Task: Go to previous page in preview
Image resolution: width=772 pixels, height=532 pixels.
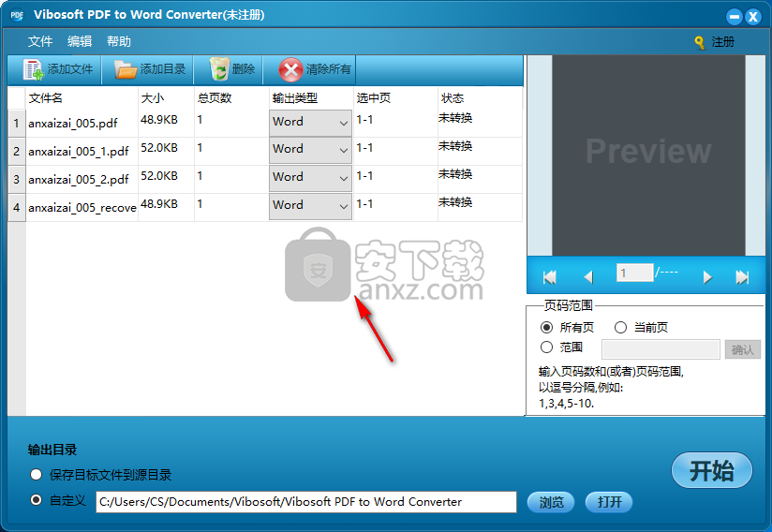Action: click(x=587, y=277)
